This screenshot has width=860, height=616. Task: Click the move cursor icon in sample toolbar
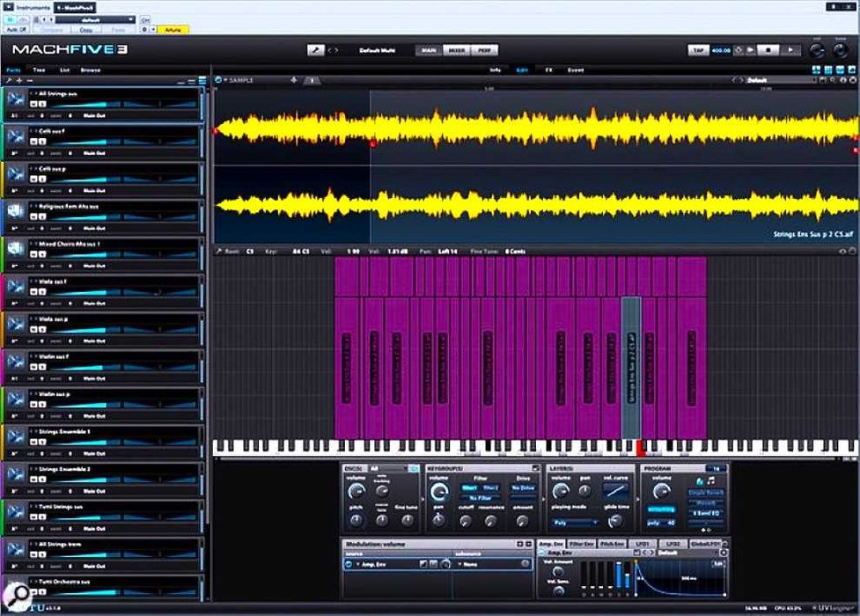coord(294,80)
